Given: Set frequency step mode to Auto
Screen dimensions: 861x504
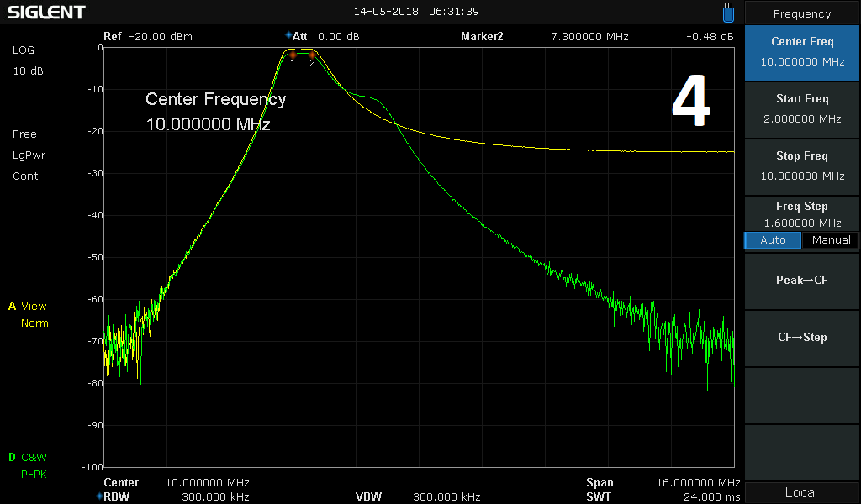Looking at the screenshot, I should [x=773, y=240].
